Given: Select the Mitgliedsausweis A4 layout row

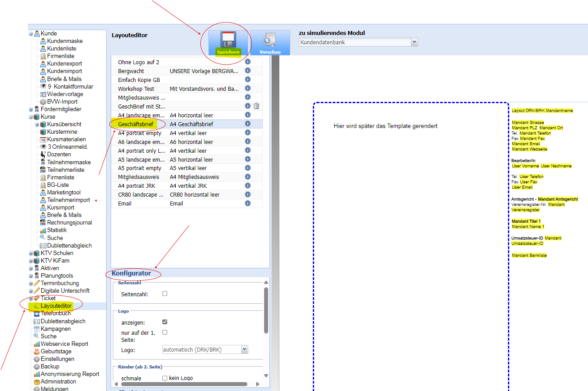Looking at the screenshot, I should pos(138,177).
